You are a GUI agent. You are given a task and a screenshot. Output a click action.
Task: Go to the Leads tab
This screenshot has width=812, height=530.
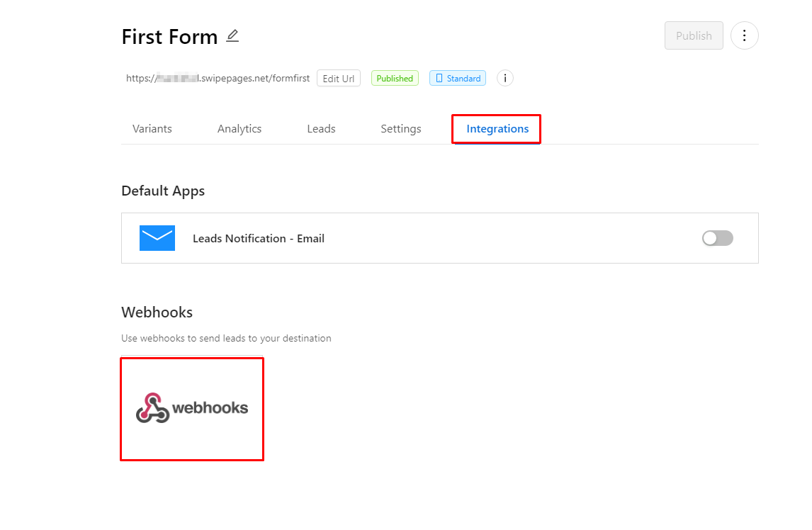click(x=321, y=128)
